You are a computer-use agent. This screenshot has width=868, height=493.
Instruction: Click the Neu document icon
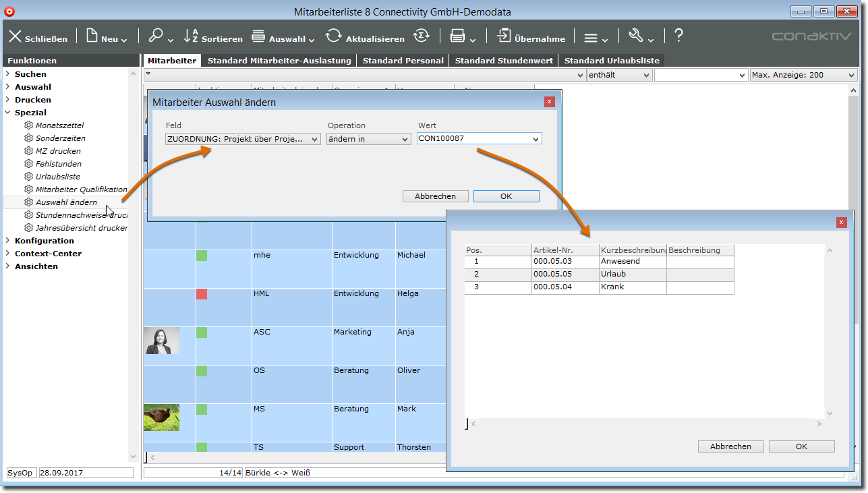click(x=92, y=36)
